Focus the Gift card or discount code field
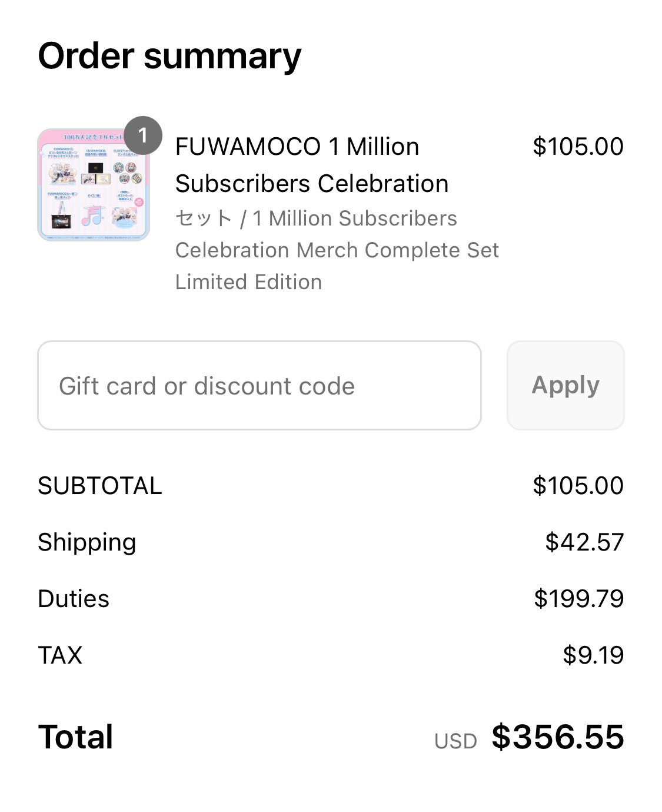The width and height of the screenshot is (662, 812). point(260,386)
